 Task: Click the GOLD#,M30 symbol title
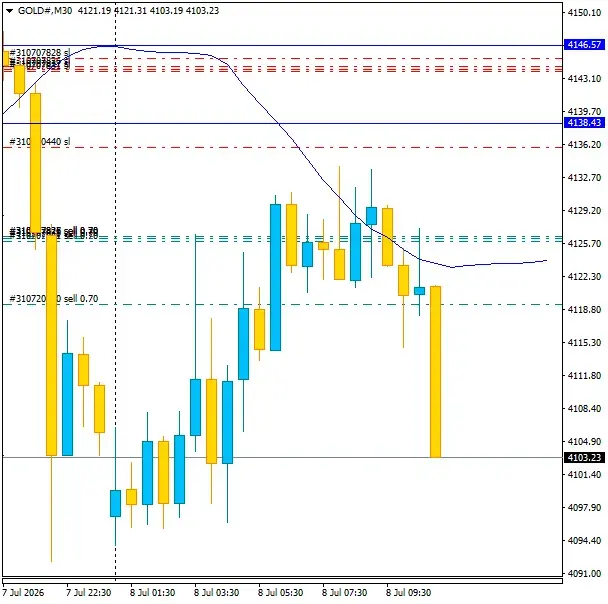pyautogui.click(x=45, y=11)
